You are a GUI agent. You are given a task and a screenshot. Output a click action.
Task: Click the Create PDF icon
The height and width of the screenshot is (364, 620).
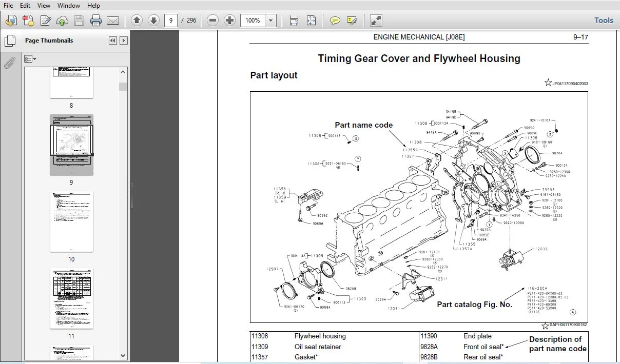coord(28,21)
